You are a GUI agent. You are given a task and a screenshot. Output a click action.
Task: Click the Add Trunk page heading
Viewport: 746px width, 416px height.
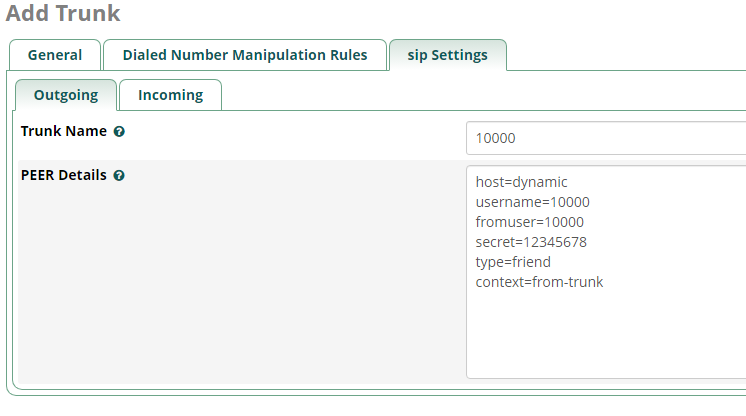pos(63,13)
